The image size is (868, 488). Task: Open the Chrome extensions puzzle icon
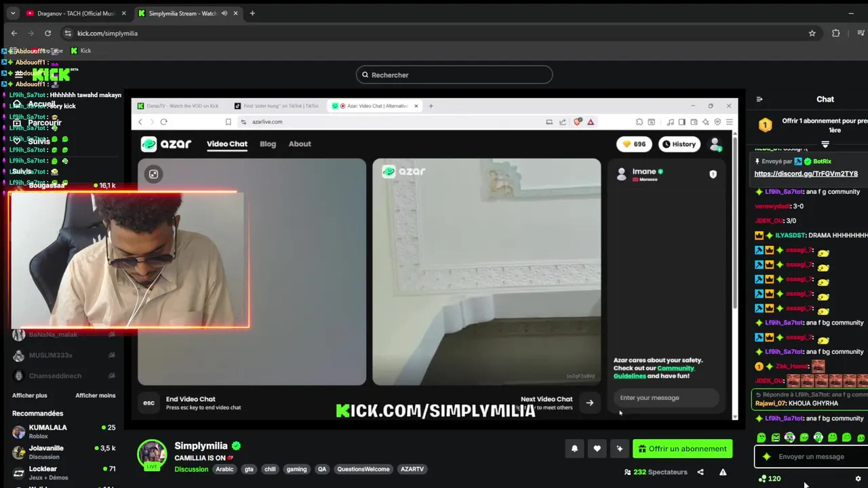click(x=835, y=33)
